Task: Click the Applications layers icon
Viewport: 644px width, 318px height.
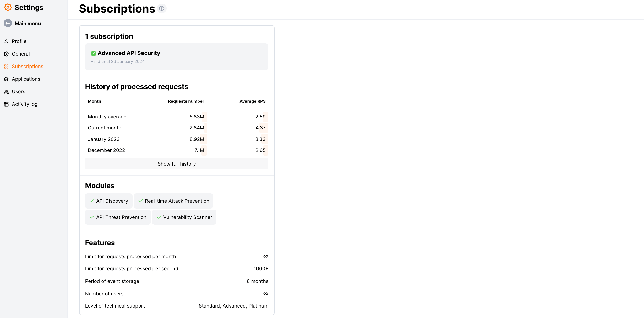Action: (6, 79)
